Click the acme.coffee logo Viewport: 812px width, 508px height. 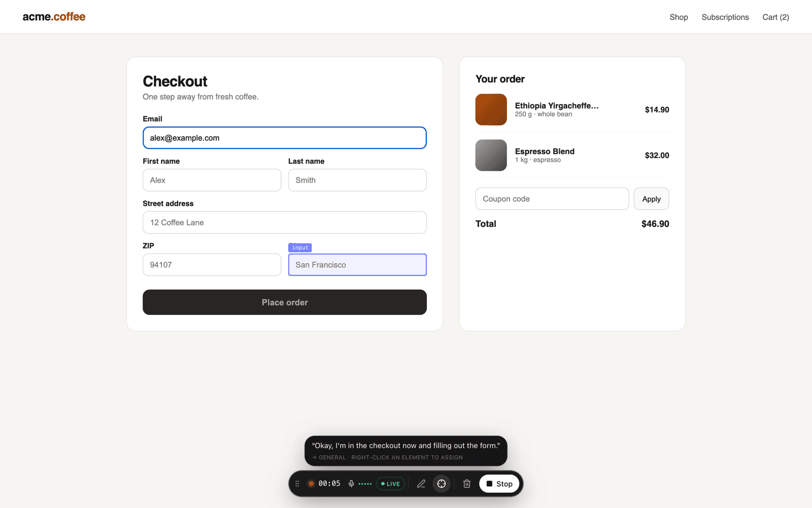(x=54, y=17)
